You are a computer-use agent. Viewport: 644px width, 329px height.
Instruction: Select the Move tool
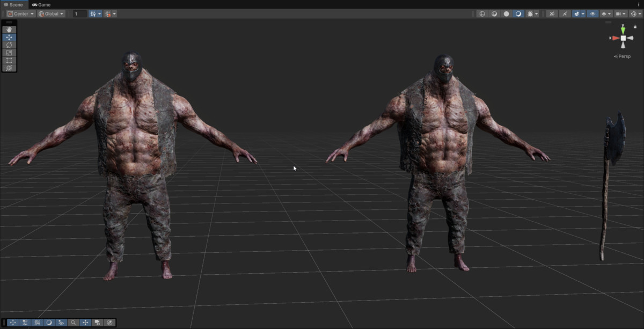coord(9,38)
